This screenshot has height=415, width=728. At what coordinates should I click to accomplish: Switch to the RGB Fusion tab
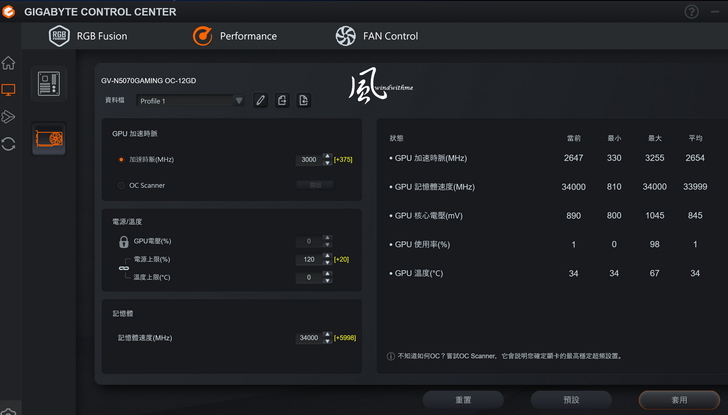(89, 37)
